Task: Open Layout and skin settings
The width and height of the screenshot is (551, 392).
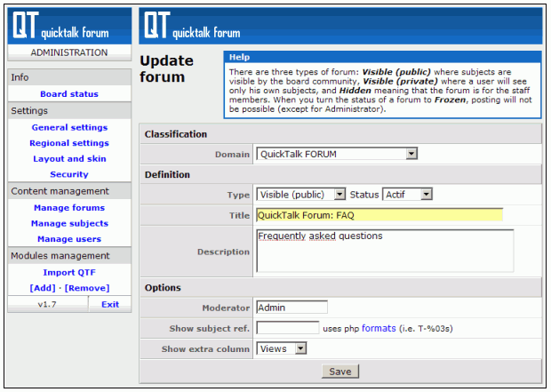Action: coord(68,159)
